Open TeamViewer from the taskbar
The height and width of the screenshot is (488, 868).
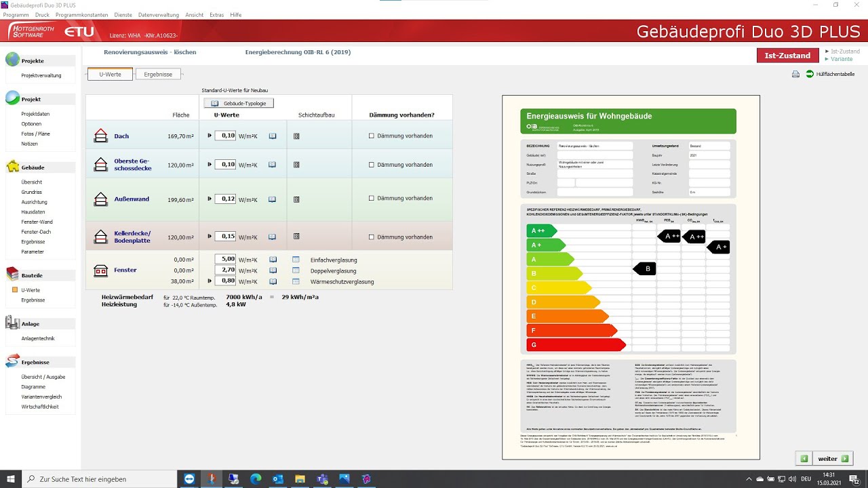pyautogui.click(x=189, y=479)
